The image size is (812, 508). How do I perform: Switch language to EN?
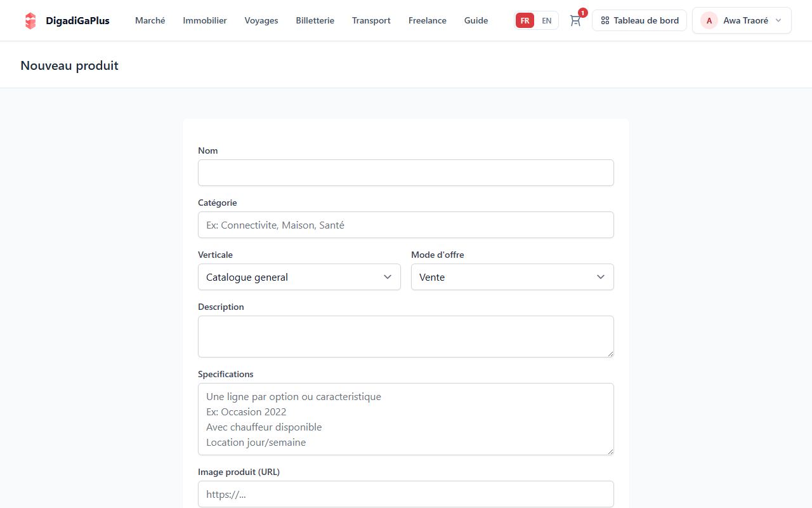click(x=547, y=20)
